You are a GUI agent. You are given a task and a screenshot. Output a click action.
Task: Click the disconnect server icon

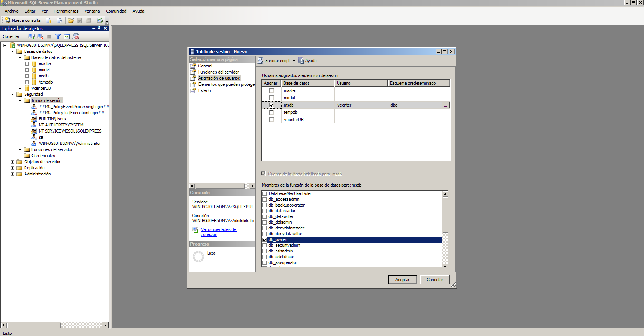point(40,37)
